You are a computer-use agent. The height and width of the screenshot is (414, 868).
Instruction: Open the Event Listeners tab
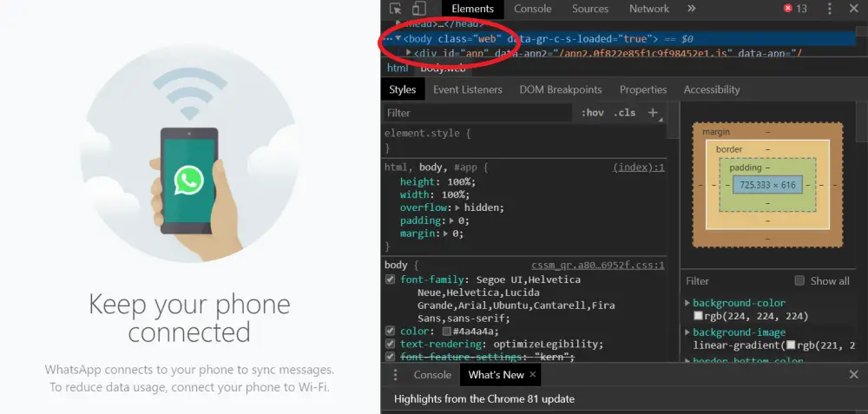[468, 89]
